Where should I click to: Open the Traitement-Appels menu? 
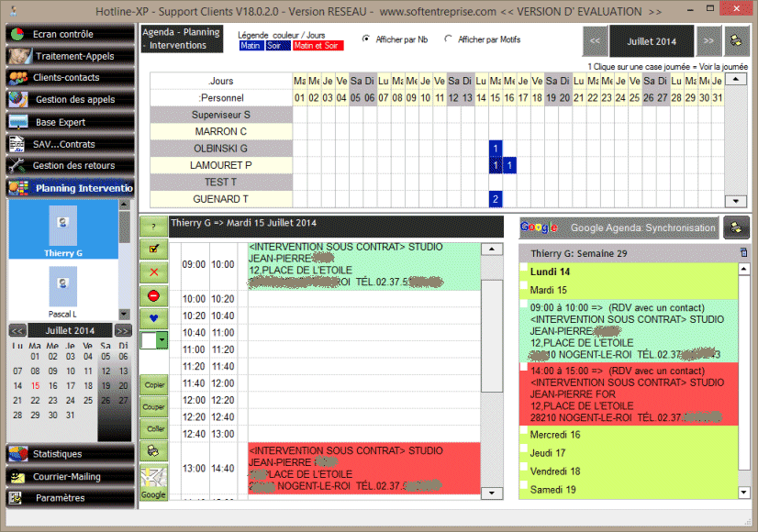(68, 56)
